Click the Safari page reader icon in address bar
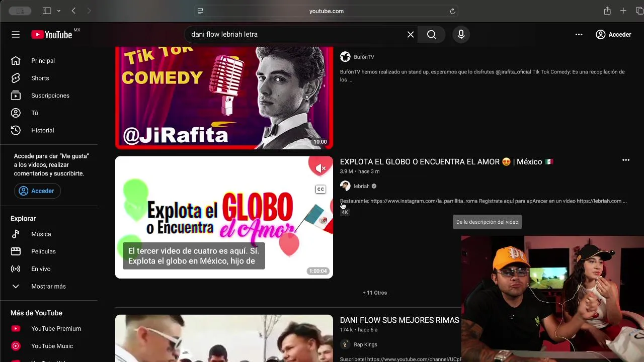This screenshot has height=362, width=644. click(x=200, y=11)
